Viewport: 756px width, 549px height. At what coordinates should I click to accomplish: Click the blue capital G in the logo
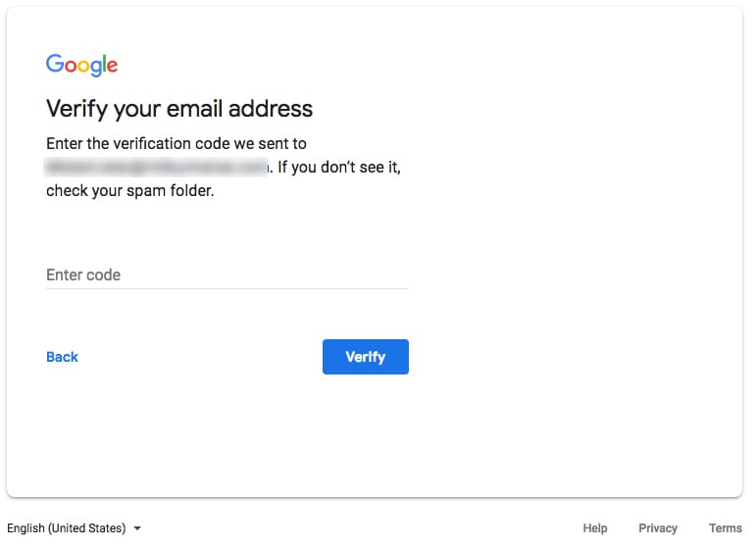tap(53, 64)
